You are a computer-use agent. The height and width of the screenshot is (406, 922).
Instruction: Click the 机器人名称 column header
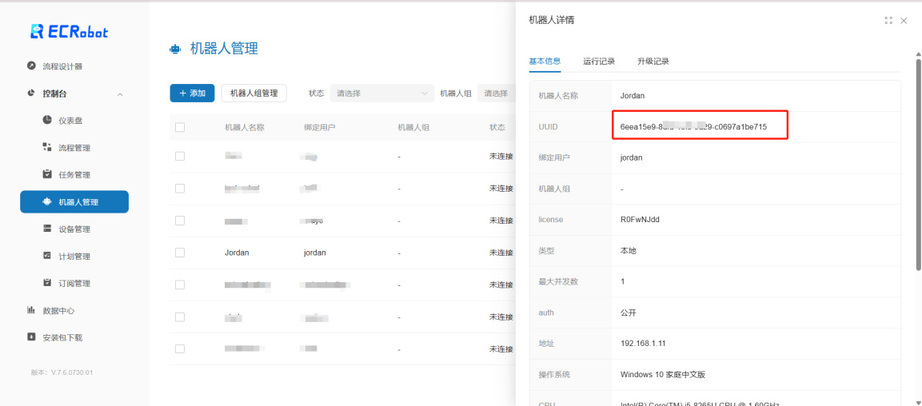click(x=245, y=127)
